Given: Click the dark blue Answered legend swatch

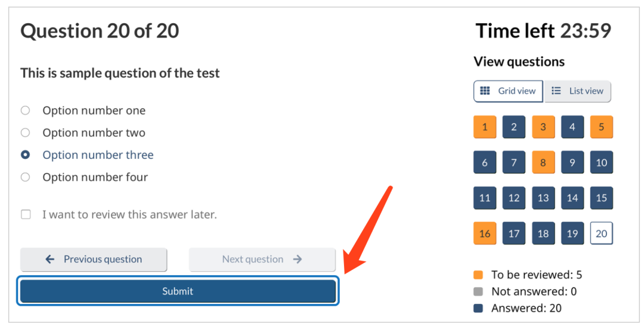Looking at the screenshot, I should tap(478, 308).
